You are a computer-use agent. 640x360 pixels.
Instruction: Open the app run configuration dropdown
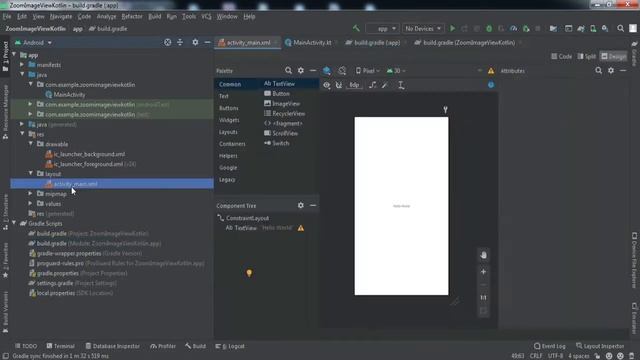(x=382, y=29)
